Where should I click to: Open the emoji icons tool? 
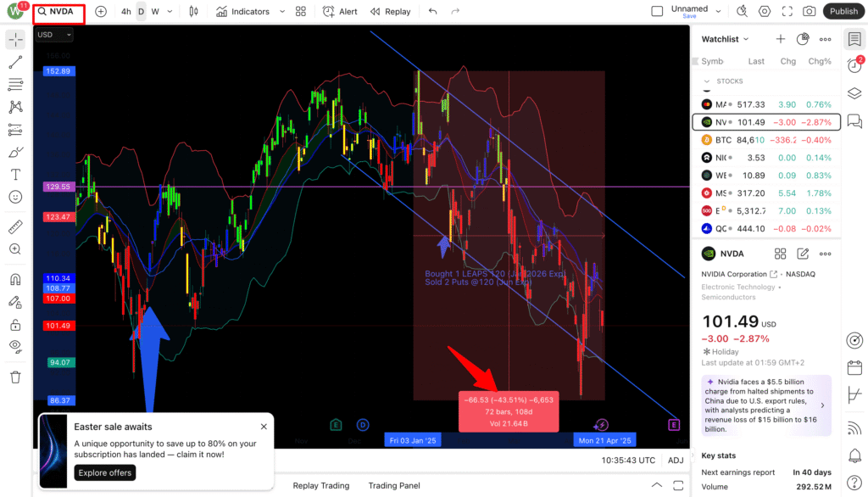click(15, 198)
